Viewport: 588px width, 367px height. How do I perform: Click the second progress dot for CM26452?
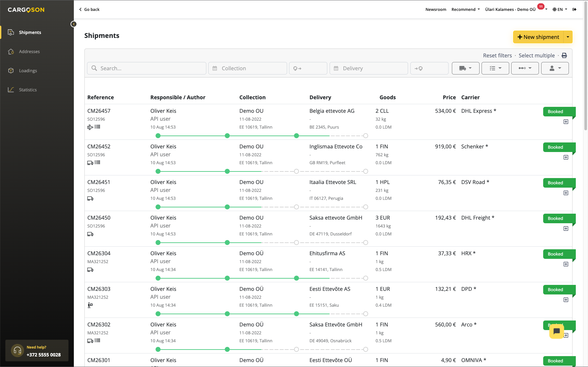tap(227, 171)
